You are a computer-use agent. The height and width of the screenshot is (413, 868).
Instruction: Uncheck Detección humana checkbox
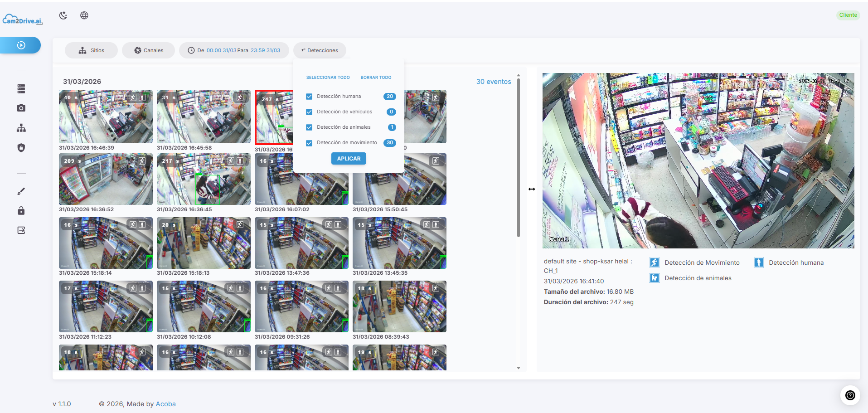pos(309,97)
